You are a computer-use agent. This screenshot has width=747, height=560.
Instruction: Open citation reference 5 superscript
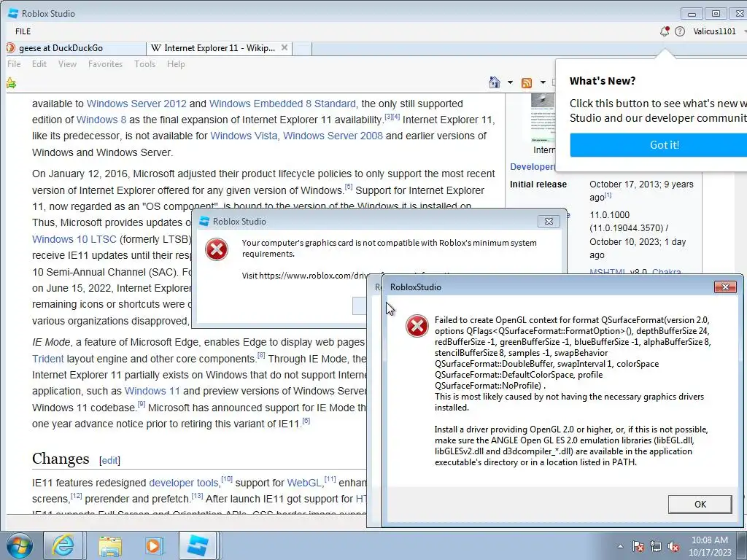tap(349, 187)
